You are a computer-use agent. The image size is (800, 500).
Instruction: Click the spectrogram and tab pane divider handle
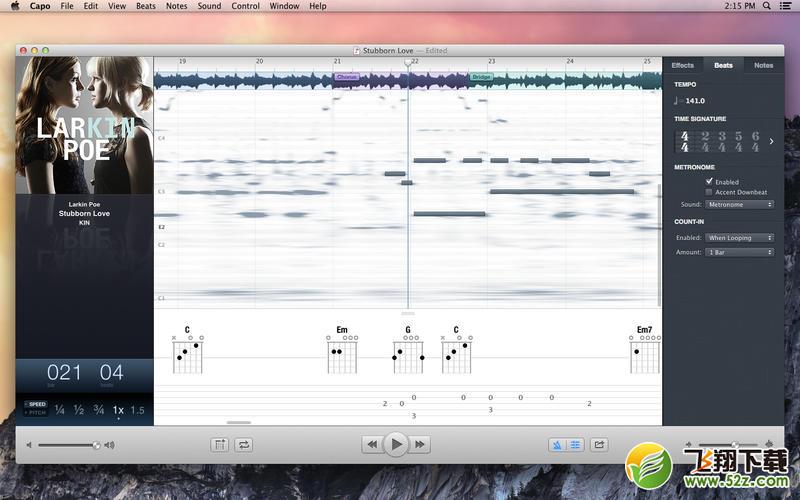(408, 313)
